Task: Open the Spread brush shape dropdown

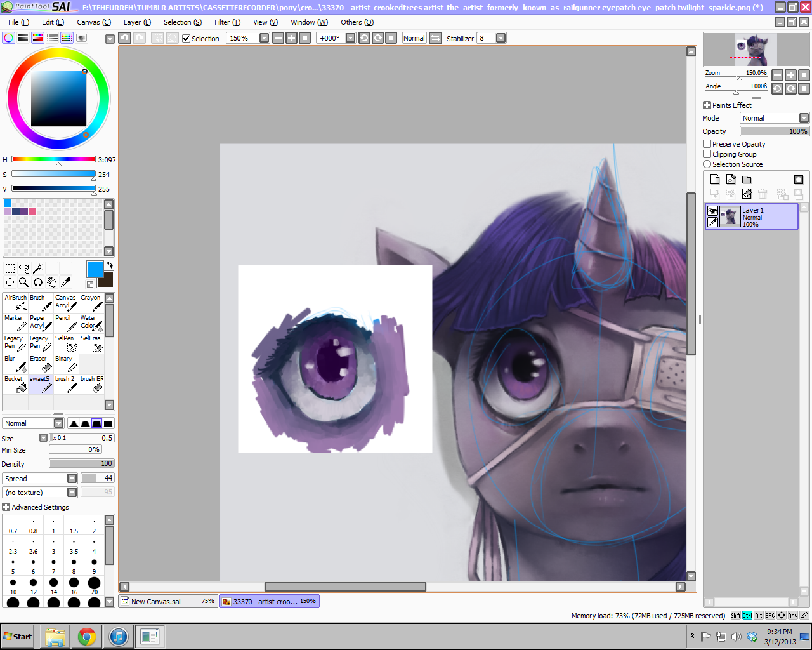Action: 72,479
